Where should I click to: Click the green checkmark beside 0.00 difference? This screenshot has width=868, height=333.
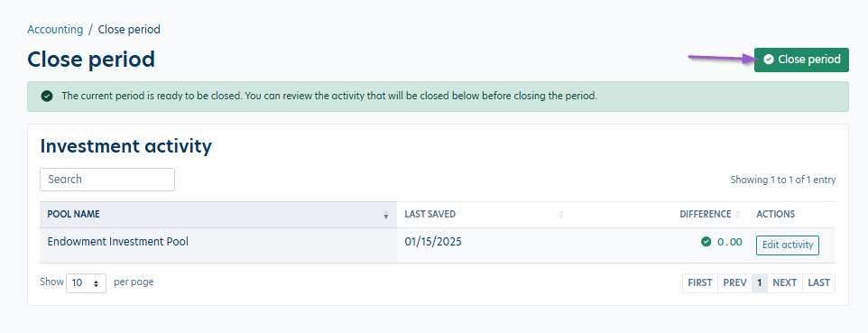tap(706, 242)
